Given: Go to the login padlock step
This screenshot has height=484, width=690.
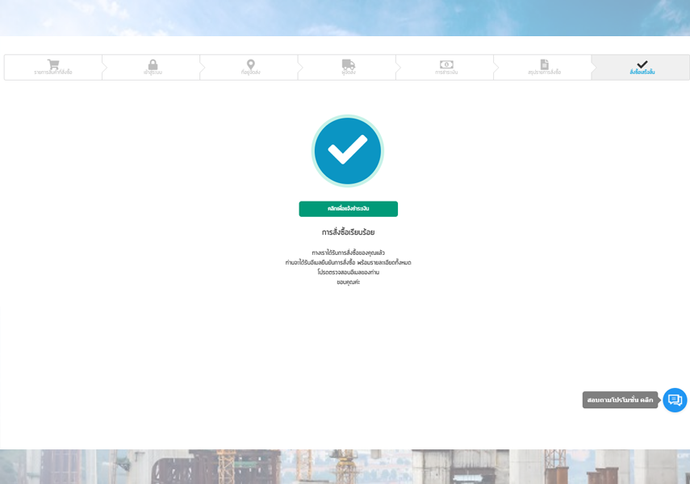Looking at the screenshot, I should 153,65.
